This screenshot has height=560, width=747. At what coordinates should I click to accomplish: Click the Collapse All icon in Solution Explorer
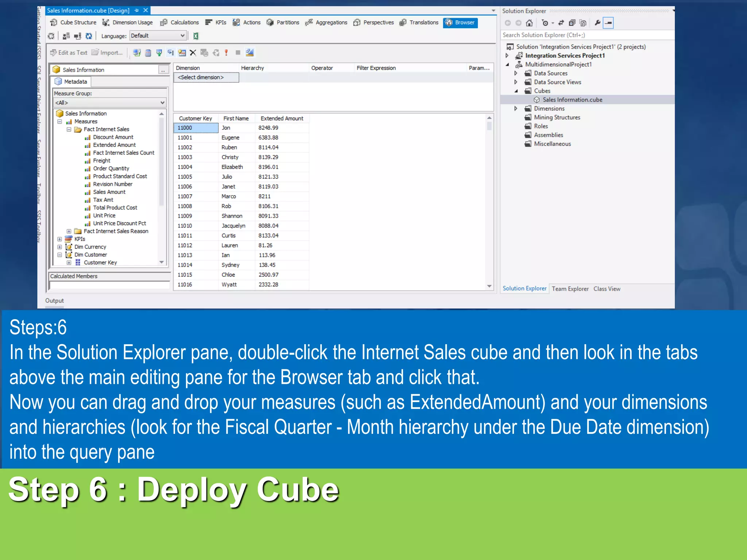pyautogui.click(x=572, y=23)
